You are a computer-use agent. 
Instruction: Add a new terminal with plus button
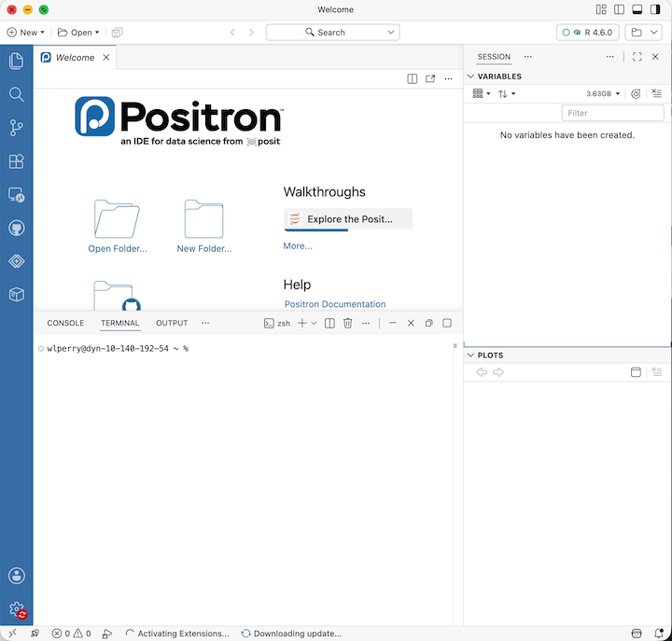coord(302,323)
